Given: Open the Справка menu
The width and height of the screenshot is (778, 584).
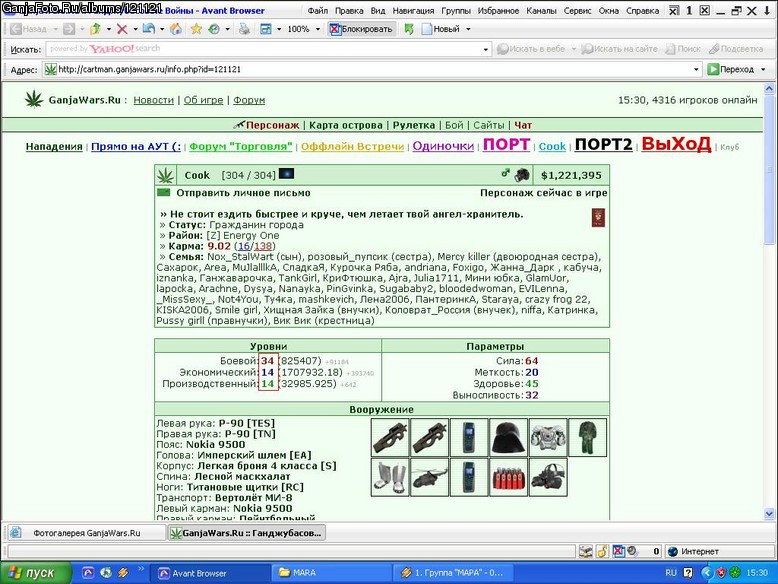Looking at the screenshot, I should pyautogui.click(x=642, y=10).
